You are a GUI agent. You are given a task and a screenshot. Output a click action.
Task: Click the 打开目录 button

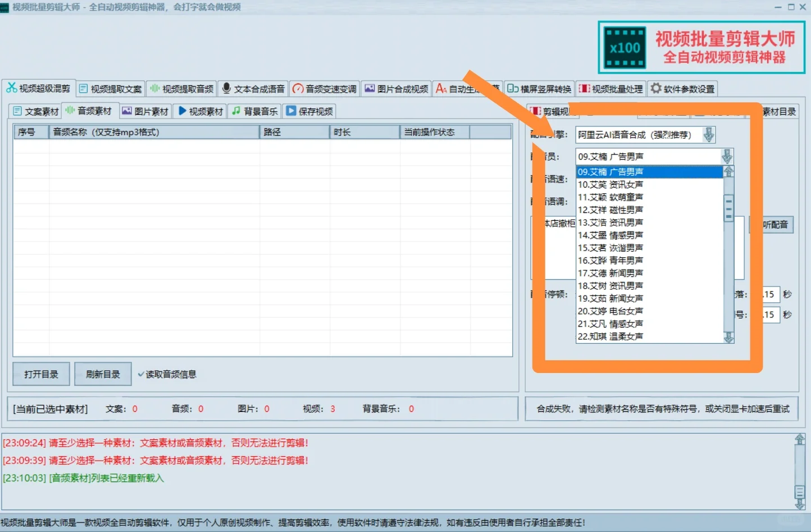pyautogui.click(x=41, y=374)
